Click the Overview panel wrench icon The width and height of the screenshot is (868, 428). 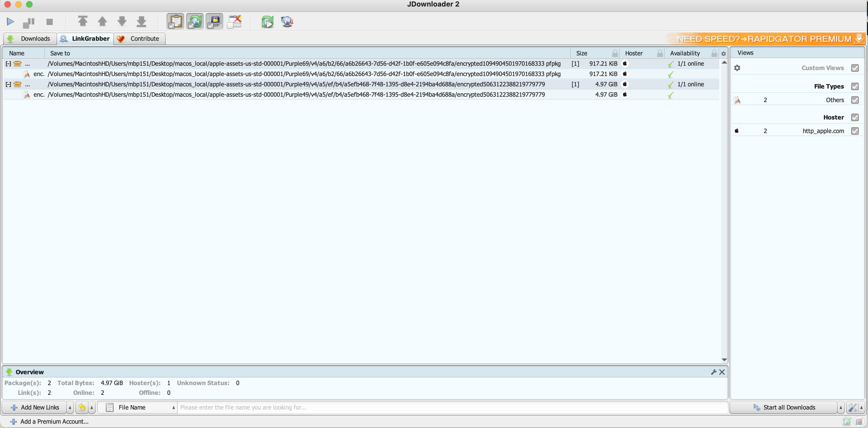coord(714,372)
